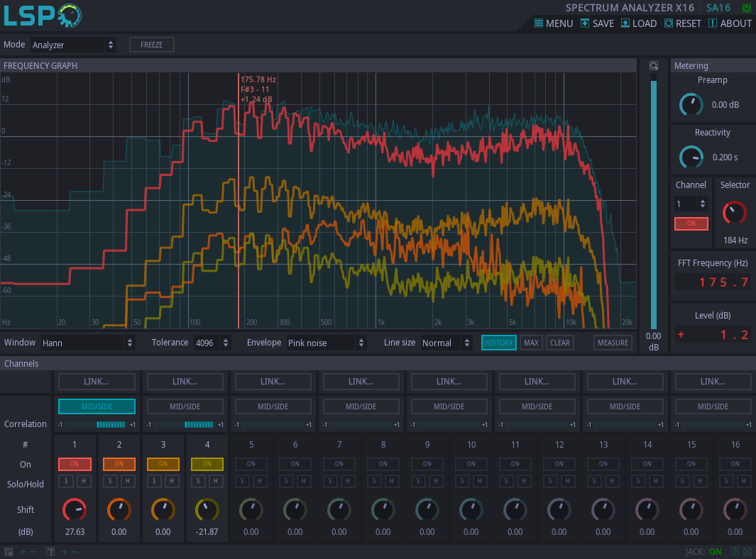
Task: Click RESET in the header bar
Action: coord(683,23)
